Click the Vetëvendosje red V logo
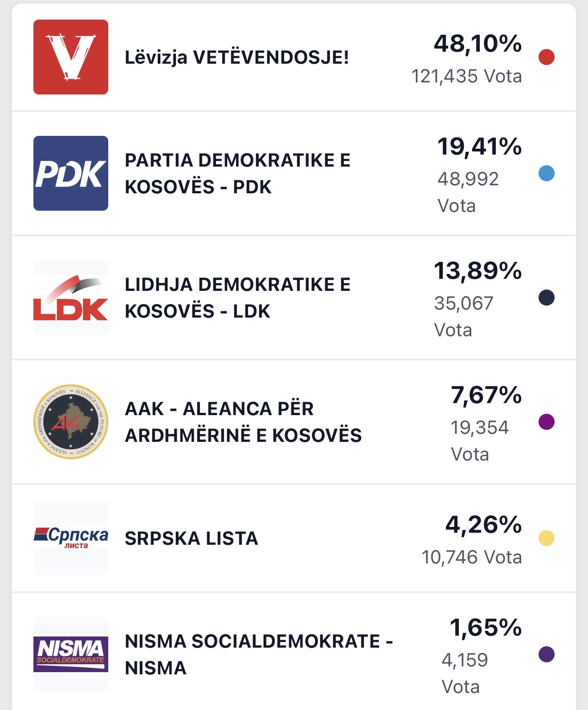The width and height of the screenshot is (588, 710). [x=70, y=57]
